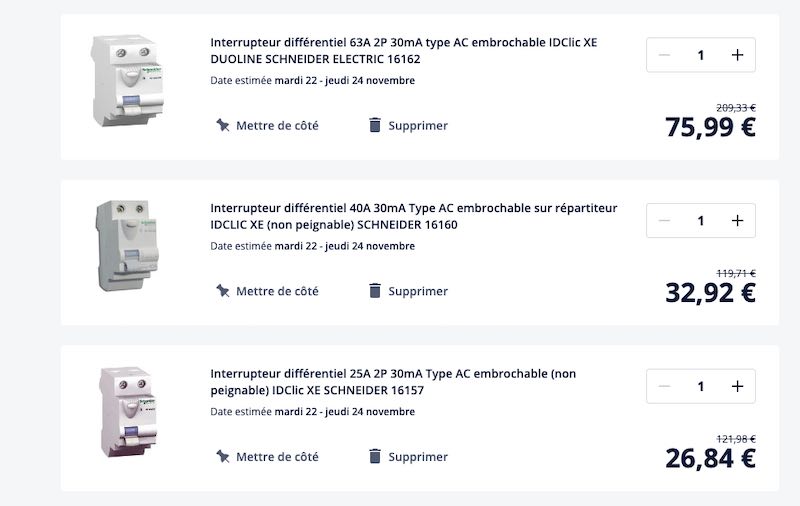Increase quantity of the 63A interrupteur
This screenshot has height=506, width=800.
[737, 55]
